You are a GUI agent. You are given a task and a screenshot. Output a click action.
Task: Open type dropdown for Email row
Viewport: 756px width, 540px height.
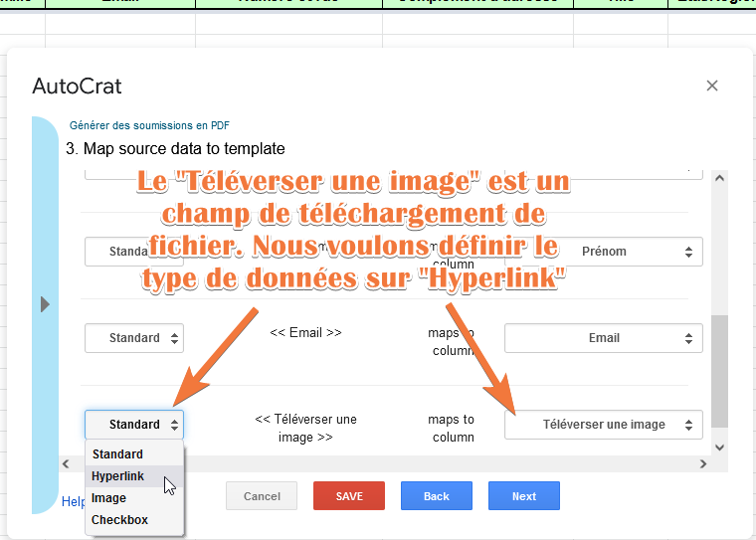click(x=134, y=338)
